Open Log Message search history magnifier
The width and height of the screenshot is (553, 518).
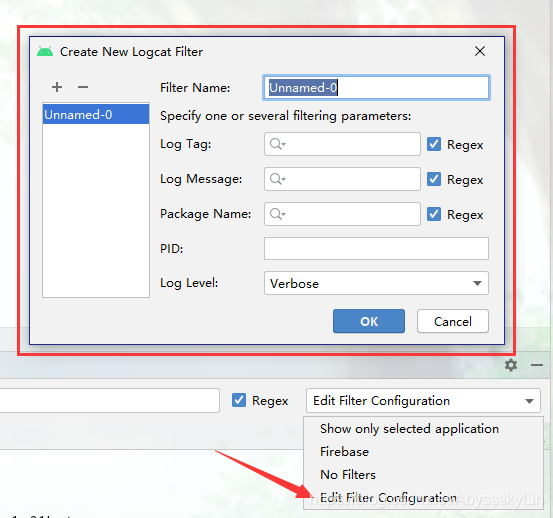click(277, 179)
